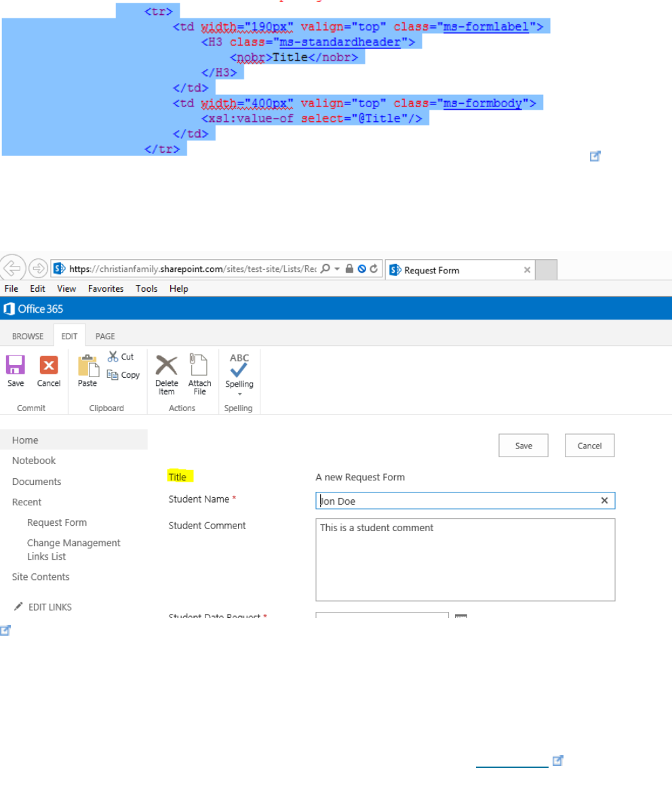Open the Home navigation link
Screen dimensions: 672x791
[x=25, y=440]
